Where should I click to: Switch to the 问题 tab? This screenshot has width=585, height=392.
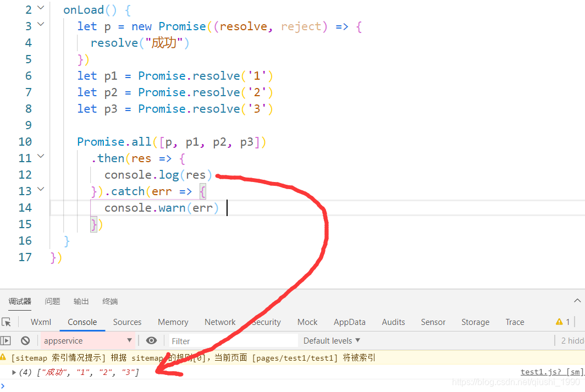click(x=52, y=301)
